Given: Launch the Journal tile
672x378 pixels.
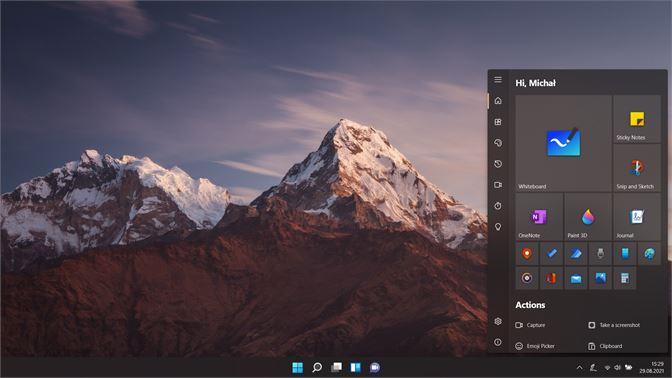Looking at the screenshot, I should [637, 216].
